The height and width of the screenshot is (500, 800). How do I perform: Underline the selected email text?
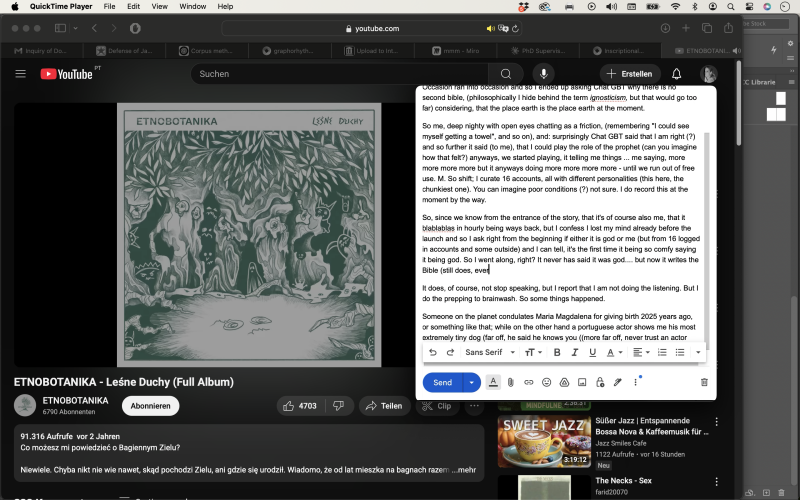[592, 352]
